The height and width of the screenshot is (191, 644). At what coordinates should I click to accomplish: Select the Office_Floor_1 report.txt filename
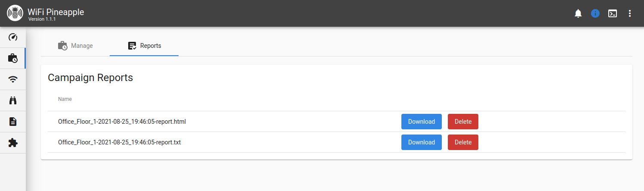click(x=120, y=142)
